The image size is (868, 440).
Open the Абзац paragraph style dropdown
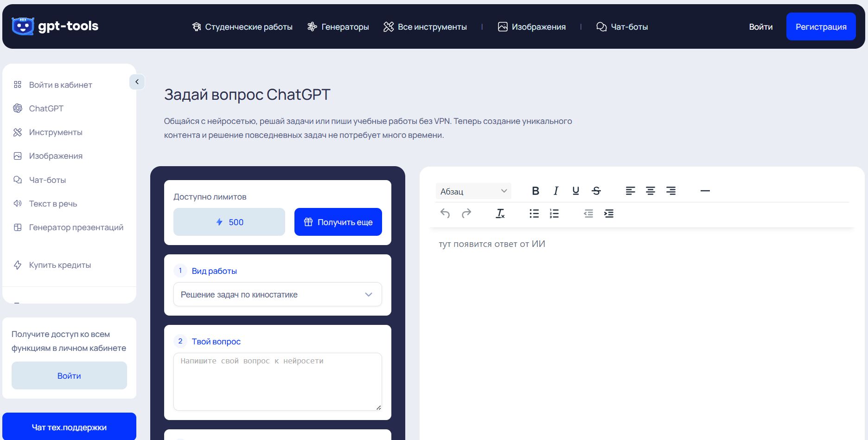(x=473, y=190)
